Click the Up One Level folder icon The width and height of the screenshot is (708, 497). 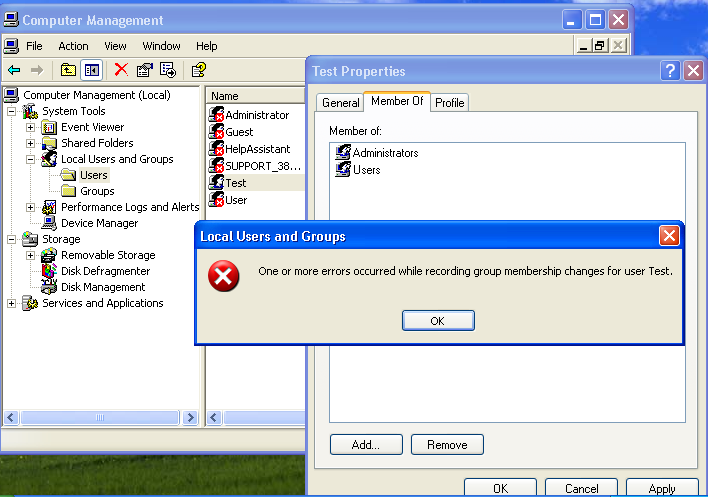(x=68, y=70)
